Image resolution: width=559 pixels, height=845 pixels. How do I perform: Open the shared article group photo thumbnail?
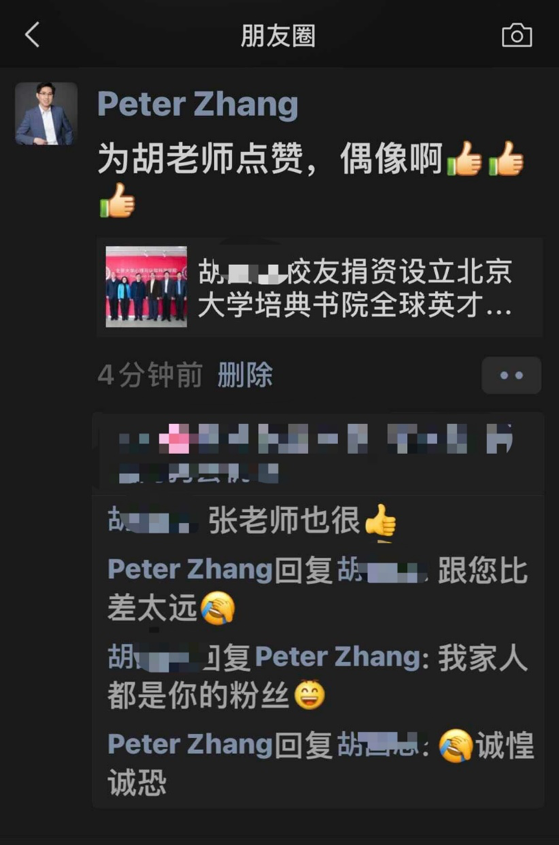pos(147,286)
